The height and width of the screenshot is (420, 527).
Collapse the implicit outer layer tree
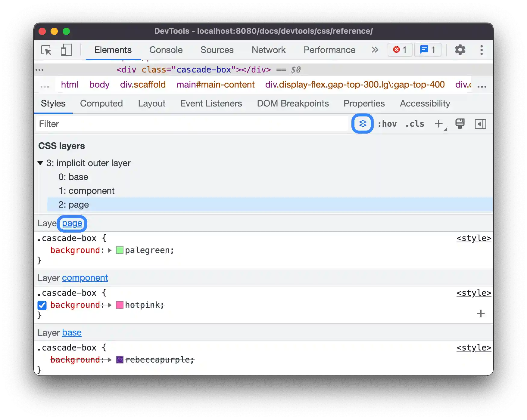point(40,163)
